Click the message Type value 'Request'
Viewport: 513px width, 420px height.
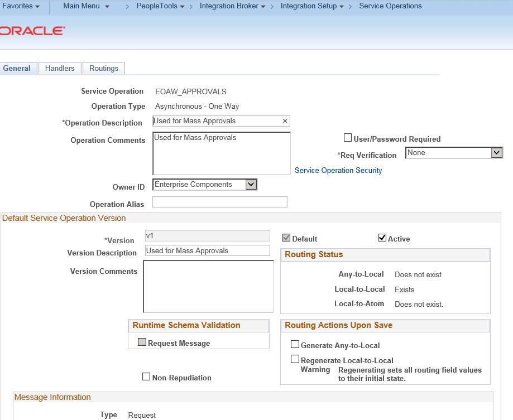[142, 415]
